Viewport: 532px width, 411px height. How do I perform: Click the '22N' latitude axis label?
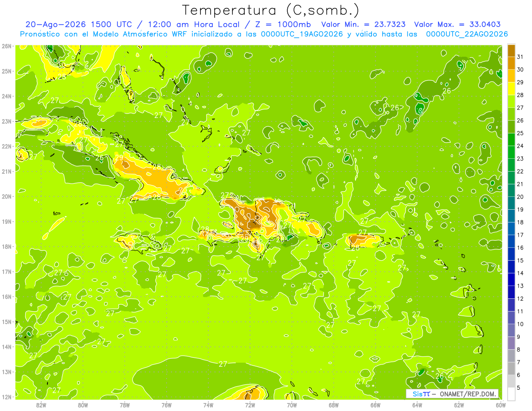pyautogui.click(x=7, y=146)
